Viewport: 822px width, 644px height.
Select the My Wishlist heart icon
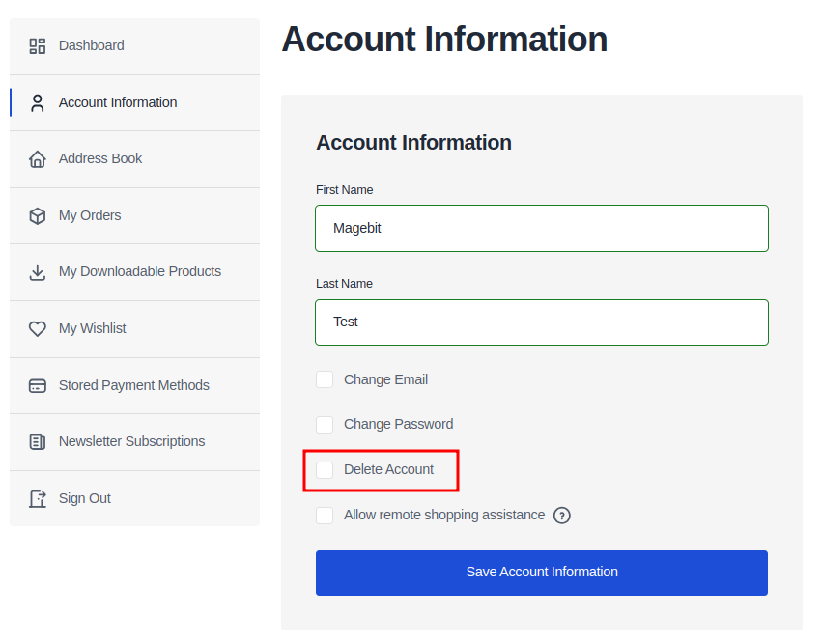tap(37, 328)
